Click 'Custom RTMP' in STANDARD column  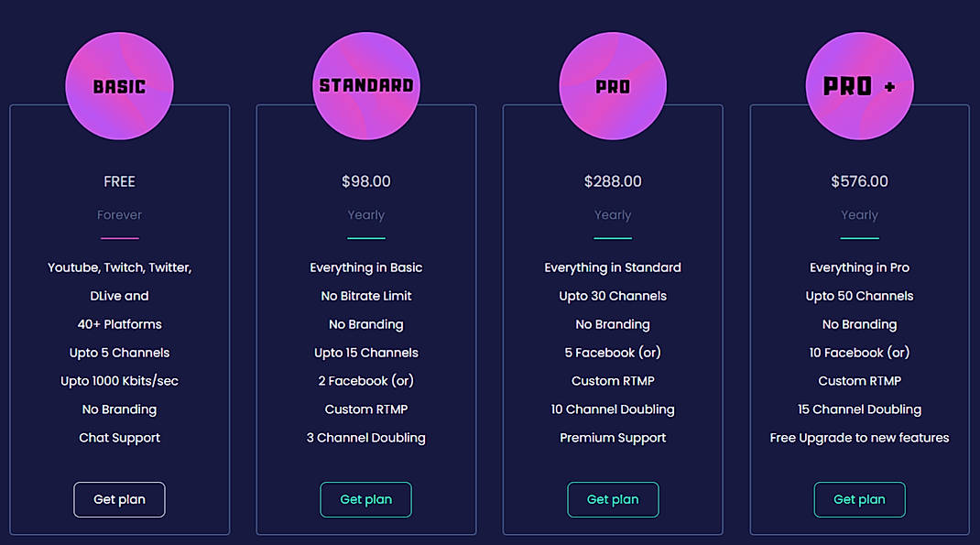coord(366,409)
